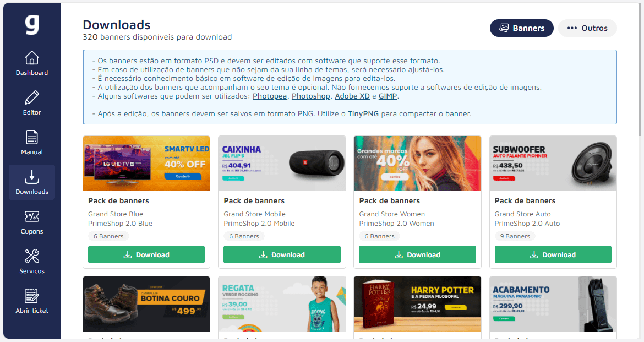Click the Smart TV LED banner thumbnail
This screenshot has width=644, height=342.
pyautogui.click(x=146, y=164)
